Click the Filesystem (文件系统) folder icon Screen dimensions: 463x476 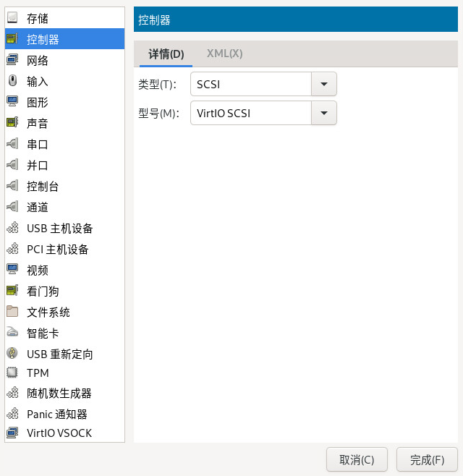(x=12, y=312)
